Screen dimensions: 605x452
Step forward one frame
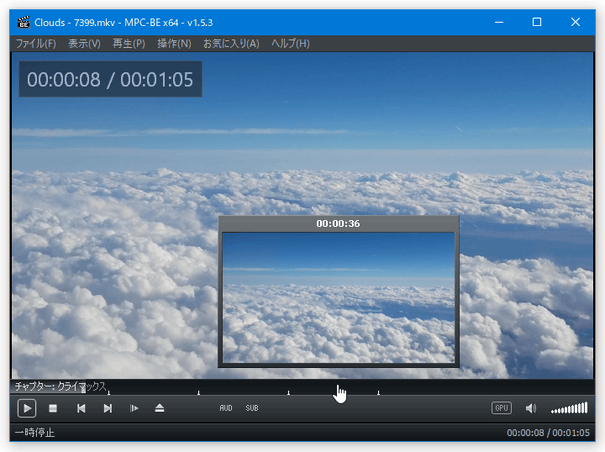134,408
